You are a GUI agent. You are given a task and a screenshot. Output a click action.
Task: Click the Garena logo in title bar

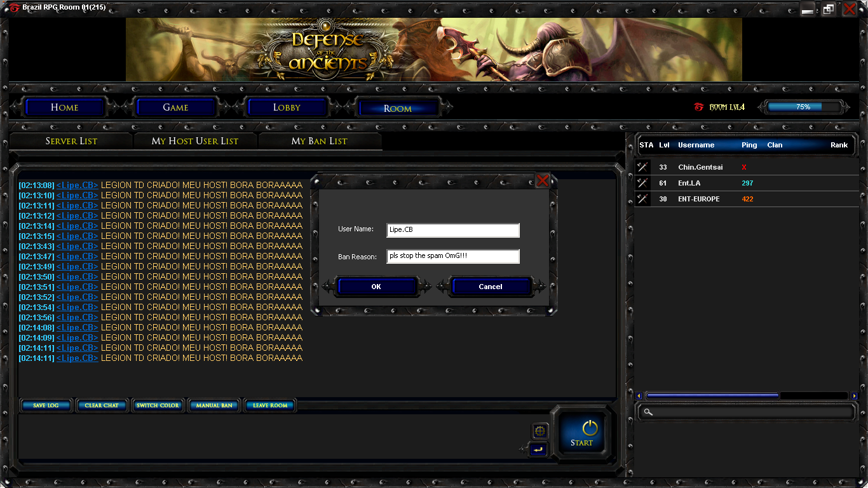[x=14, y=8]
